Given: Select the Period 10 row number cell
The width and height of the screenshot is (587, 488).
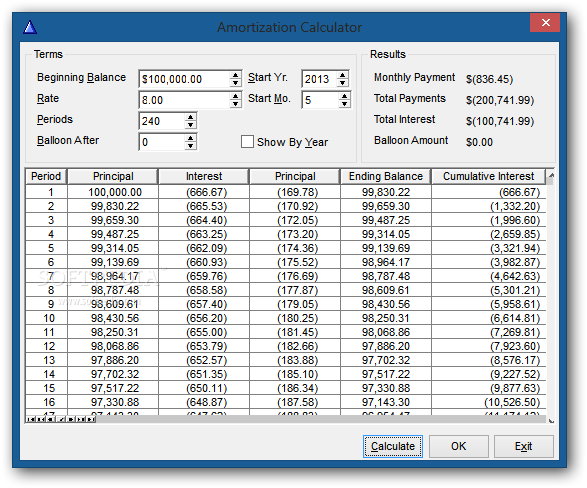Looking at the screenshot, I should click(47, 318).
